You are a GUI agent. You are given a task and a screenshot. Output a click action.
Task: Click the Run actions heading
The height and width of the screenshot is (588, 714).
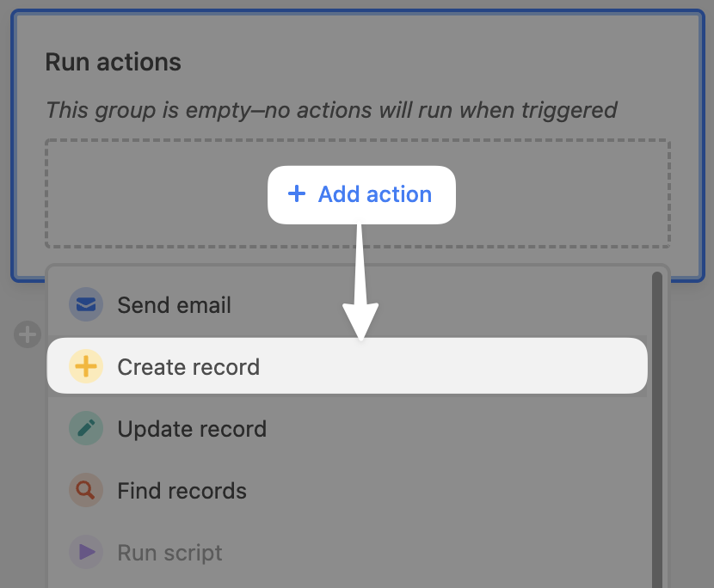tap(113, 62)
